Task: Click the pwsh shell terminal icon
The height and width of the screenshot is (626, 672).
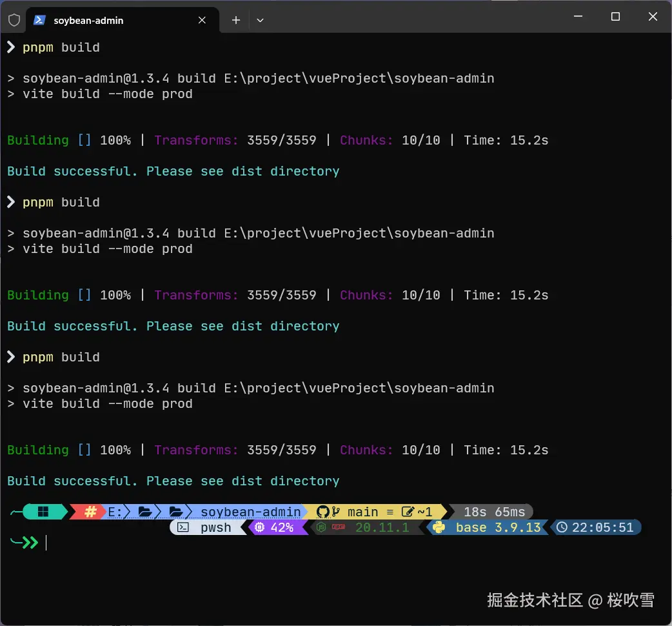Action: [x=183, y=527]
